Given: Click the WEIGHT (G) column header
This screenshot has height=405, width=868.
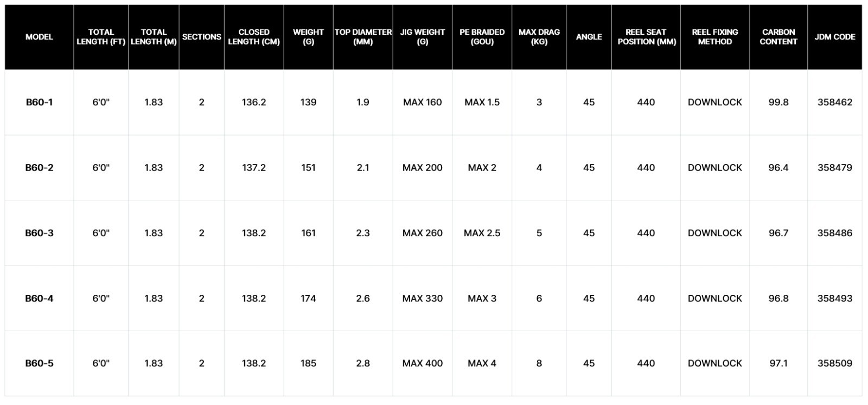Looking at the screenshot, I should click(308, 37).
